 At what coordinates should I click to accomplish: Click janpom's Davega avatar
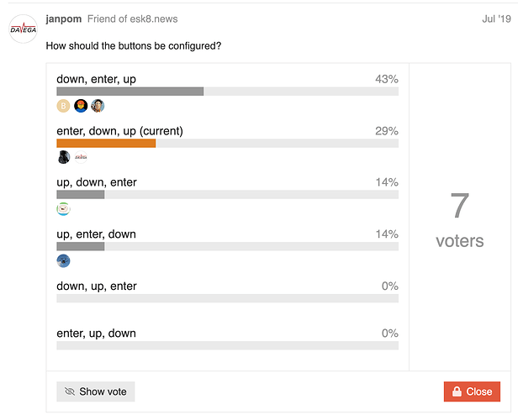tap(23, 30)
